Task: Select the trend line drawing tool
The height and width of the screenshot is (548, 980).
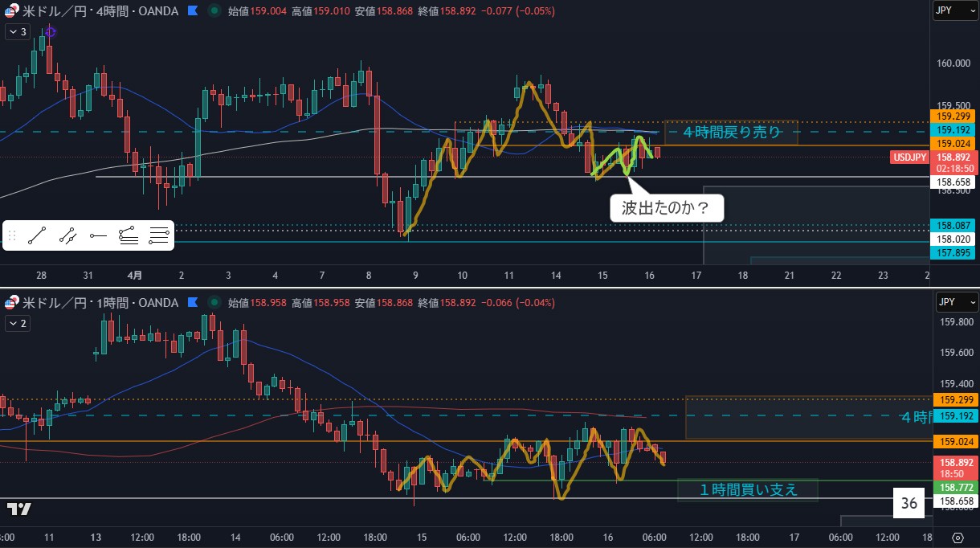Action: click(37, 235)
